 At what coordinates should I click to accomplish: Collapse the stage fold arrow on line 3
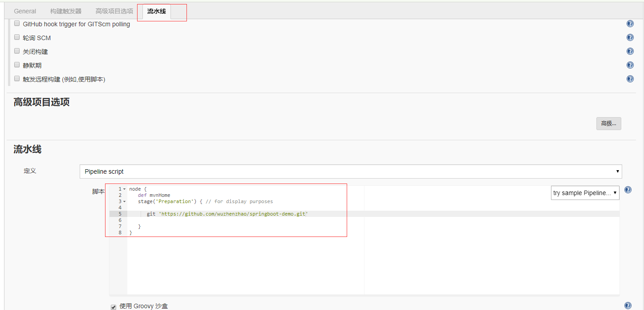(x=124, y=201)
